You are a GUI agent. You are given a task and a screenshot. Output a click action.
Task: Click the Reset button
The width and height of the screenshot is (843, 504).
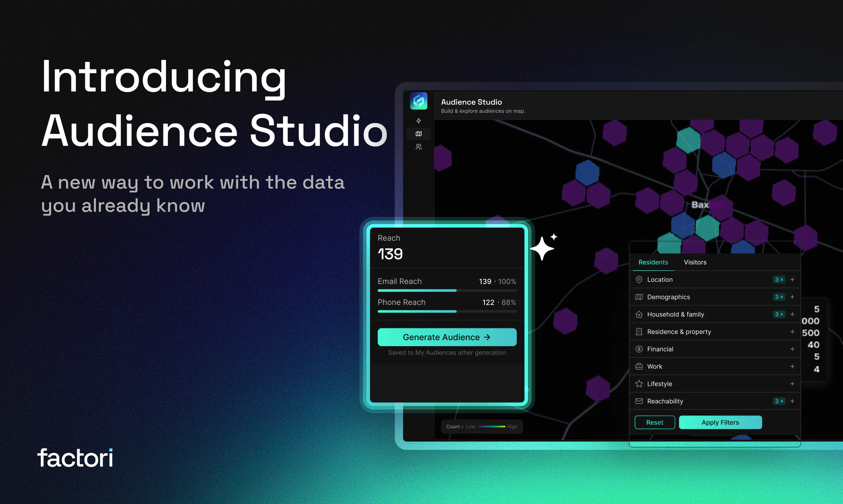[654, 422]
